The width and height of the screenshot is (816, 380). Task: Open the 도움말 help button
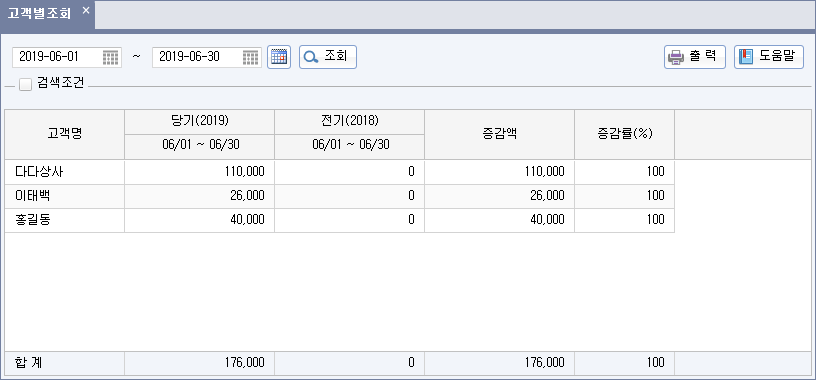[769, 57]
